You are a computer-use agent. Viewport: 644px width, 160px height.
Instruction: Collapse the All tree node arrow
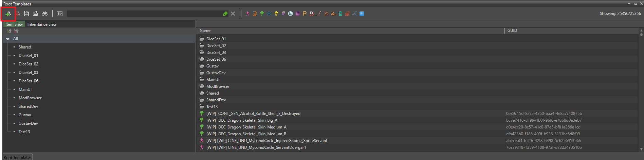click(7, 39)
